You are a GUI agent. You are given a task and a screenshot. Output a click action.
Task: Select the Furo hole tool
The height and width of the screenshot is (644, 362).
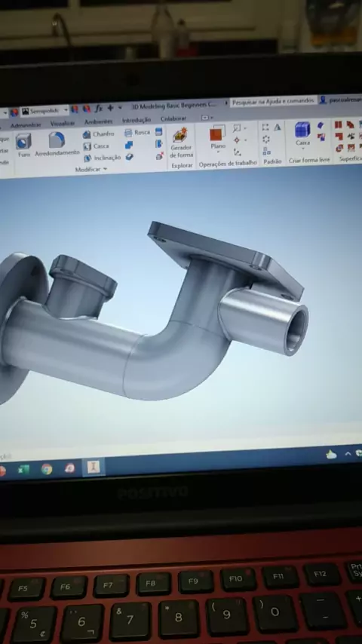point(24,145)
